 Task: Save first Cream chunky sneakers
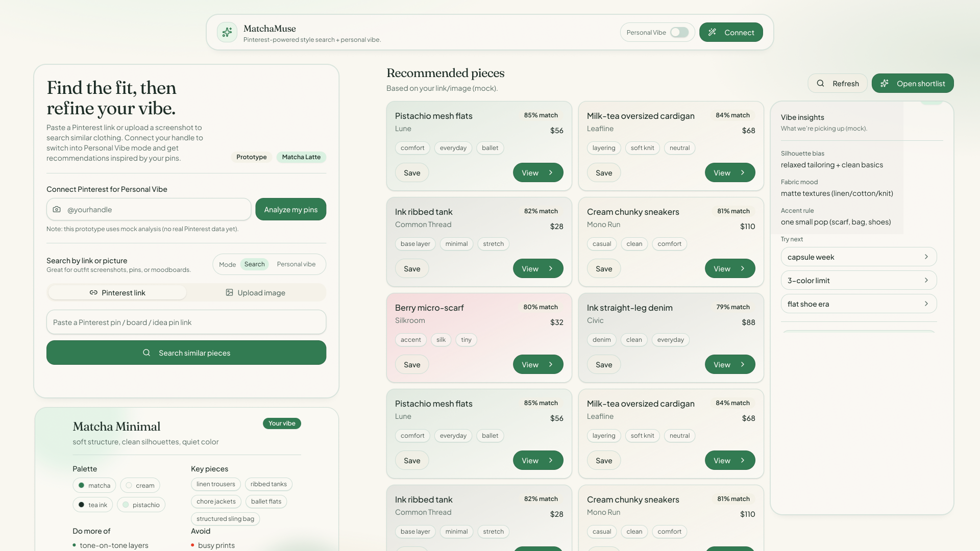(x=604, y=269)
